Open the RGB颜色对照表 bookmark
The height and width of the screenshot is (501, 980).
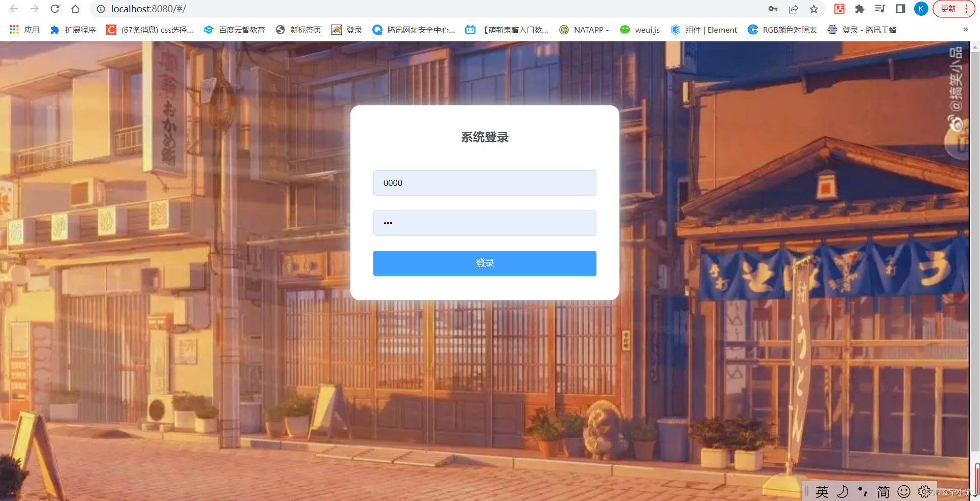click(x=782, y=30)
